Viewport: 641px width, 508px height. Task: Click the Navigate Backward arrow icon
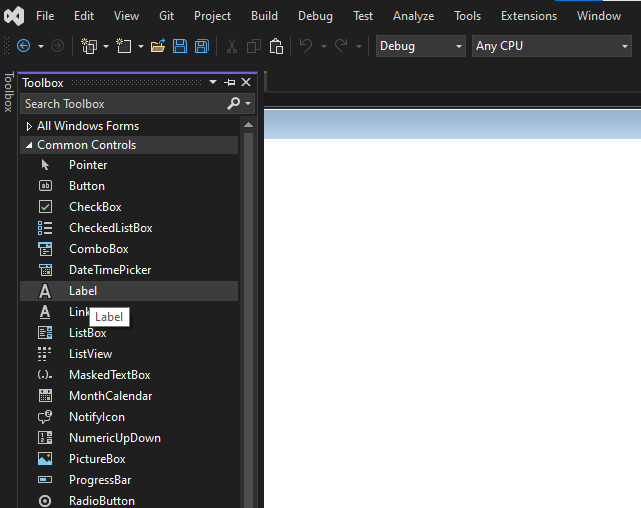24,46
